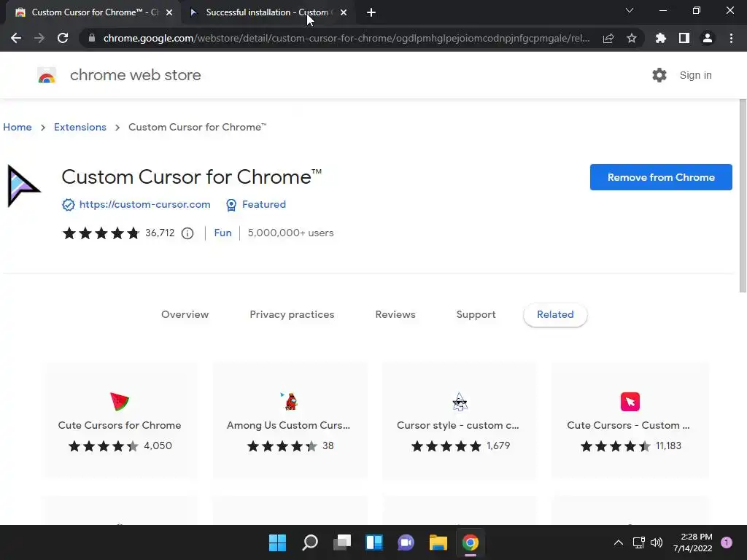Open Task View in taskbar

[x=341, y=542]
